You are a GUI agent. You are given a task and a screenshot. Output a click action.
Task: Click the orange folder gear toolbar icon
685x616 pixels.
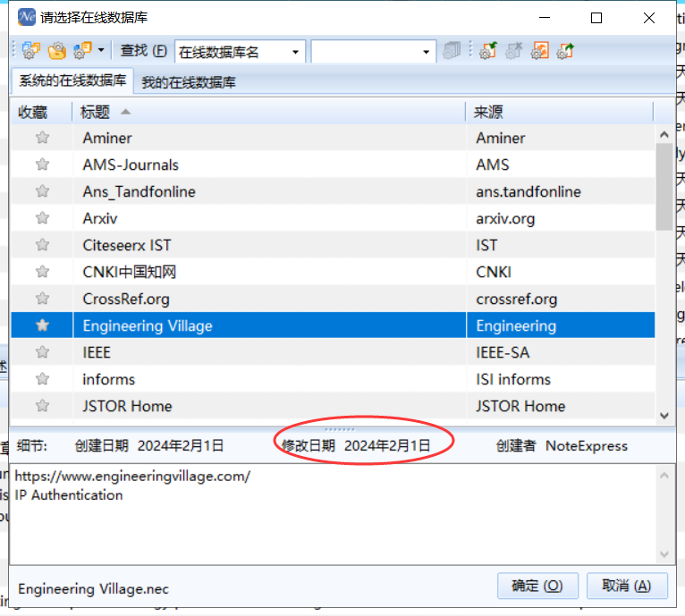point(57,51)
